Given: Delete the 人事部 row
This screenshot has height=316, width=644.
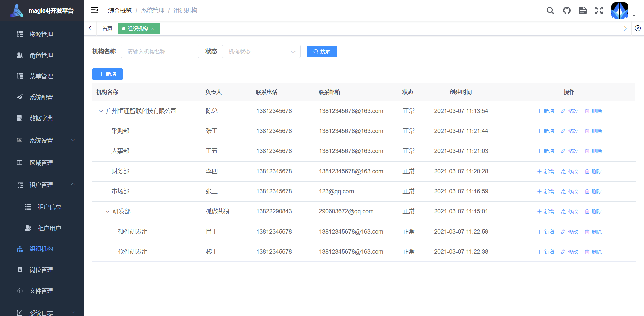Looking at the screenshot, I should [x=593, y=151].
